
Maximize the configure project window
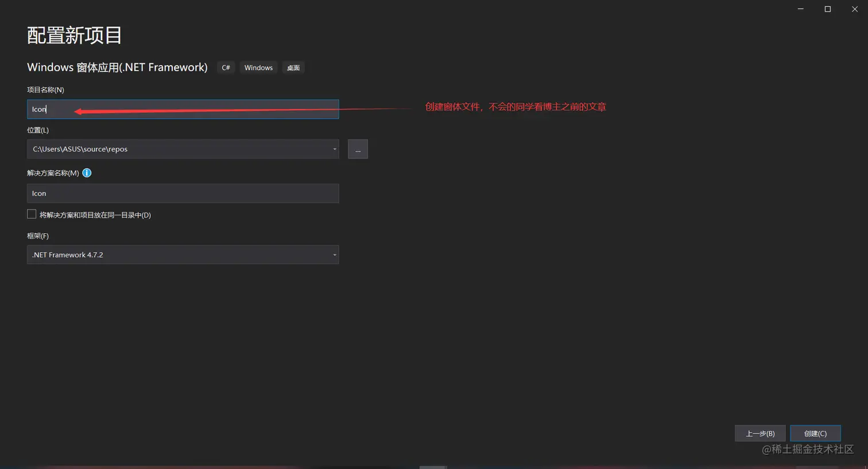point(827,9)
